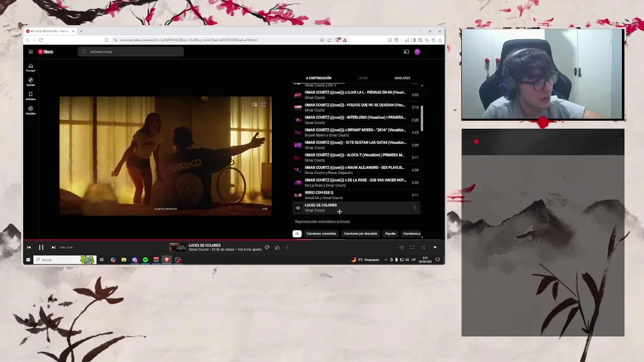Open Biblioteca library in sidebar
This screenshot has width=644, height=362.
click(31, 96)
